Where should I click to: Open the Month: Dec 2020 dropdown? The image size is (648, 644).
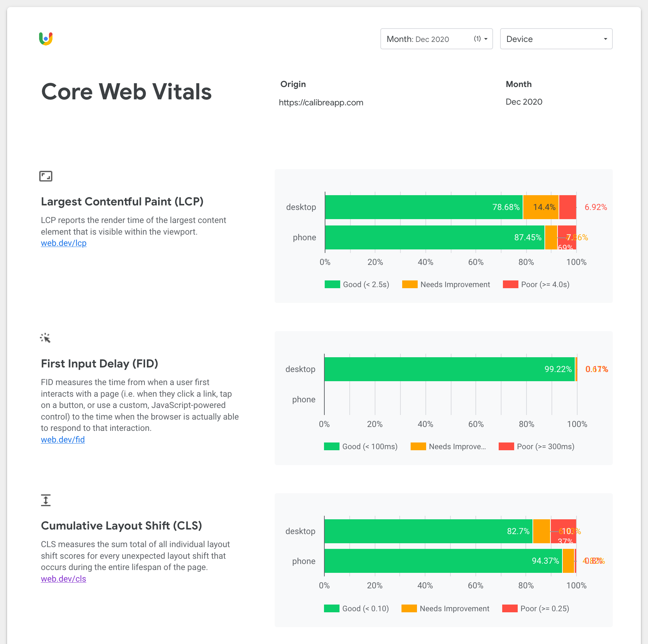436,39
